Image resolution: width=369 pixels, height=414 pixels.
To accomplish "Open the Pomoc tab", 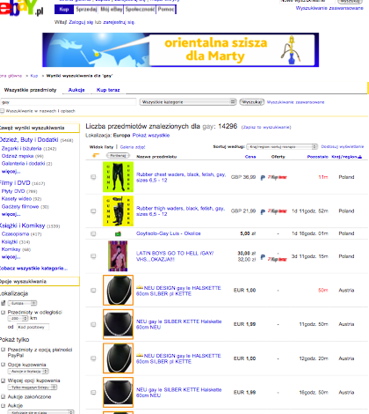I will 166,9.
